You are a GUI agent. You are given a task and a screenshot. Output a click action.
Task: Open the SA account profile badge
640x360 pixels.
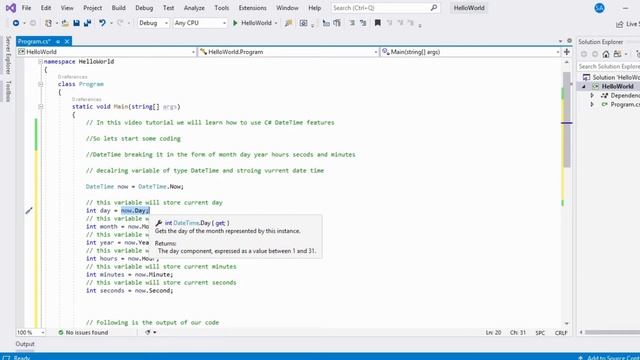pyautogui.click(x=599, y=8)
